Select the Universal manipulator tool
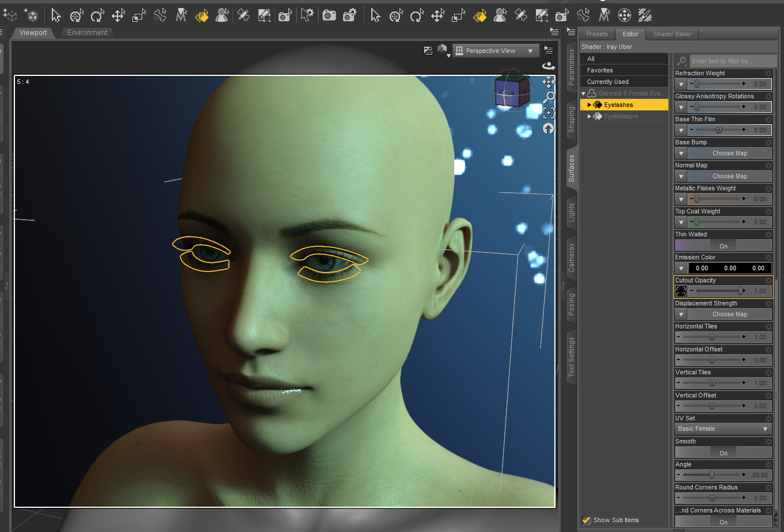This screenshot has width=784, height=532. pyautogui.click(x=77, y=16)
